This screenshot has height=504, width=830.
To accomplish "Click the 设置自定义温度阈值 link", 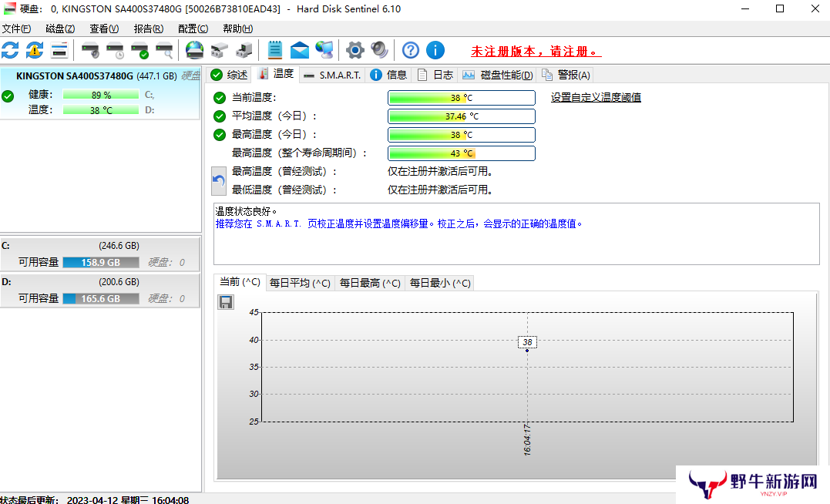I will pyautogui.click(x=596, y=97).
